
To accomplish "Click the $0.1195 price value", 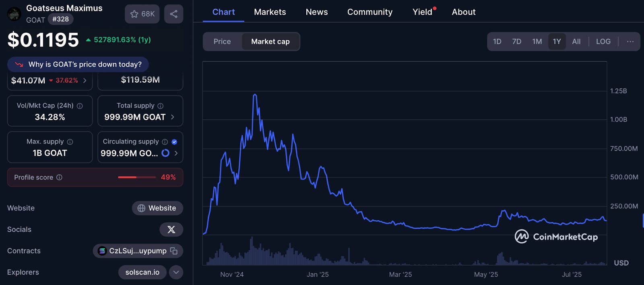I will [x=43, y=40].
